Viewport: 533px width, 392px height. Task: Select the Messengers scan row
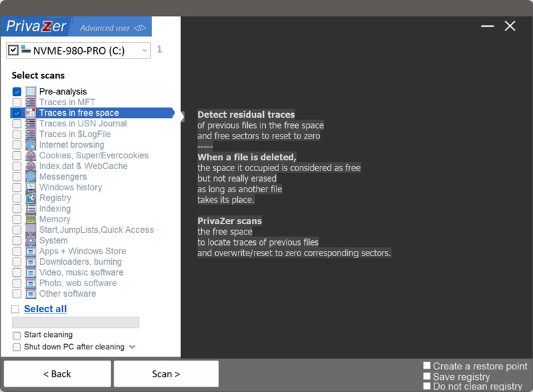[92, 176]
